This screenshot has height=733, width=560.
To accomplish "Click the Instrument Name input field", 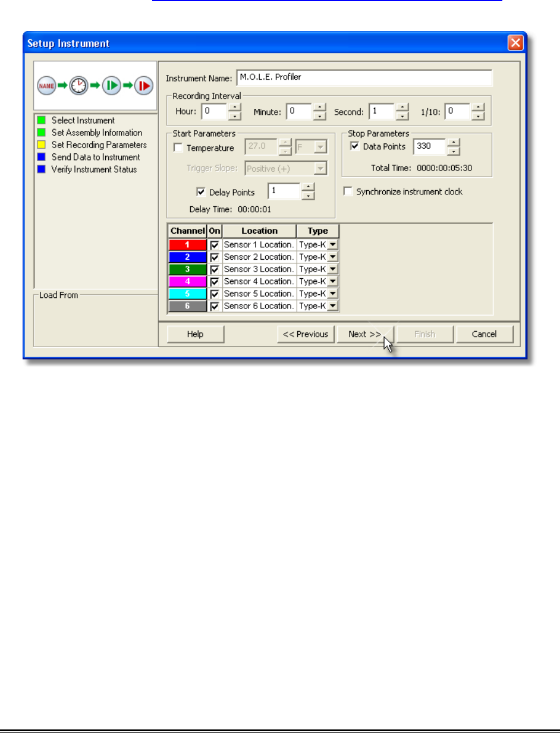I will pyautogui.click(x=364, y=78).
